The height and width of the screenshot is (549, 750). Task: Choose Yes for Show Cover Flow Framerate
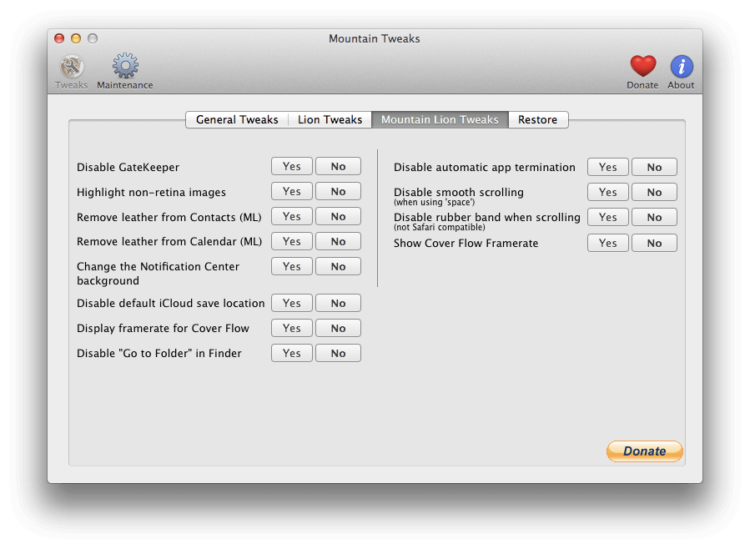click(608, 243)
